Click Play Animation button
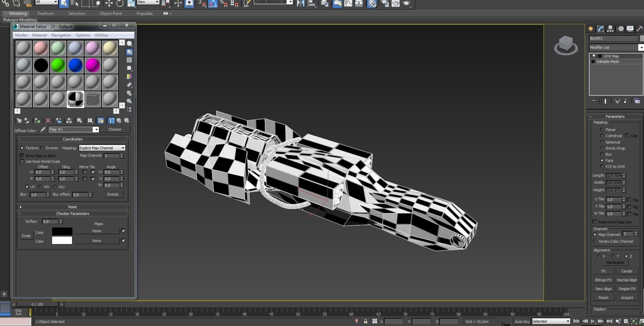 pos(593,321)
